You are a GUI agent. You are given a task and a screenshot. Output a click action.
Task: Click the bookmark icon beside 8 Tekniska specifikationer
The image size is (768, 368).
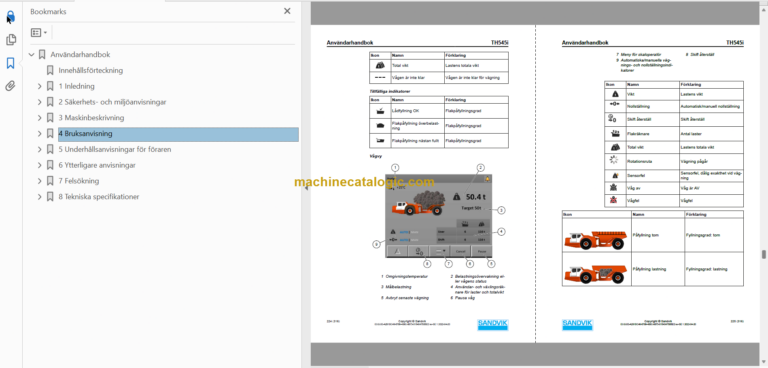pyautogui.click(x=50, y=196)
